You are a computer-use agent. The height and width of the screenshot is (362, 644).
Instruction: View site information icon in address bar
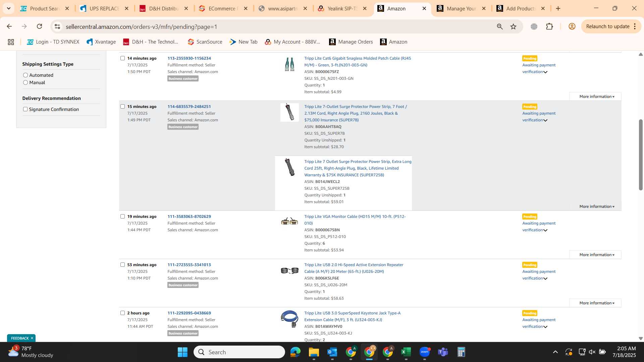(x=57, y=26)
